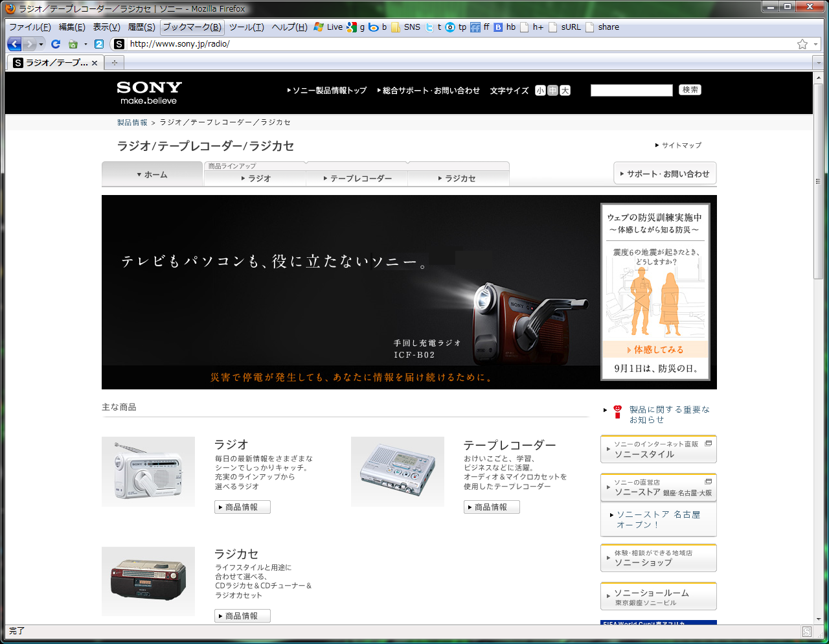Open the ソニーストア 銀座・名古屋・大阪 button
829x644 pixels.
659,488
